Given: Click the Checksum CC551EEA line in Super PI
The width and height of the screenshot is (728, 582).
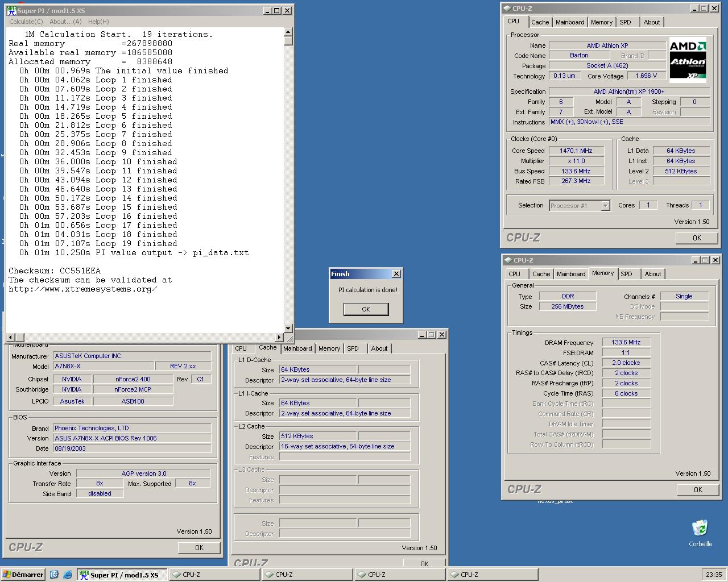Looking at the screenshot, I should [55, 271].
